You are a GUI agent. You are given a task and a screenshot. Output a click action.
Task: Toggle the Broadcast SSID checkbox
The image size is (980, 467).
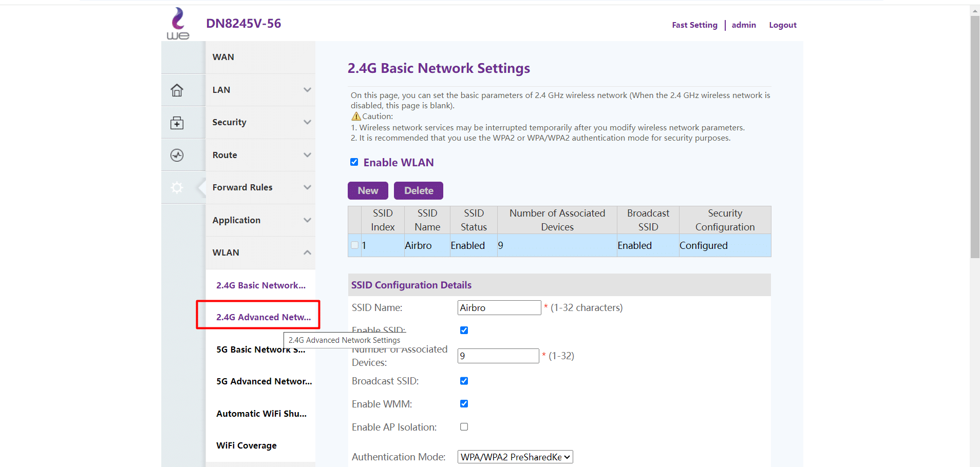click(464, 381)
